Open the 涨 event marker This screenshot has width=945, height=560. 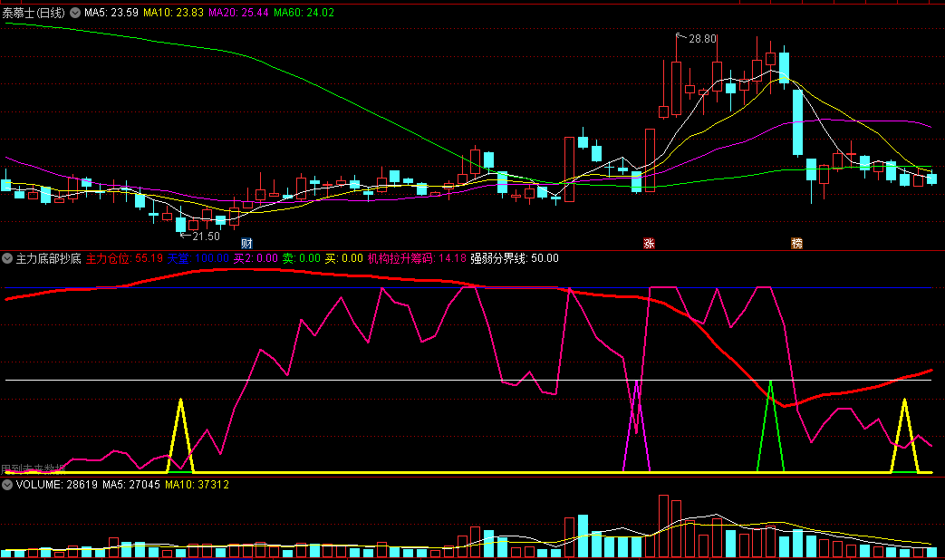[x=649, y=244]
